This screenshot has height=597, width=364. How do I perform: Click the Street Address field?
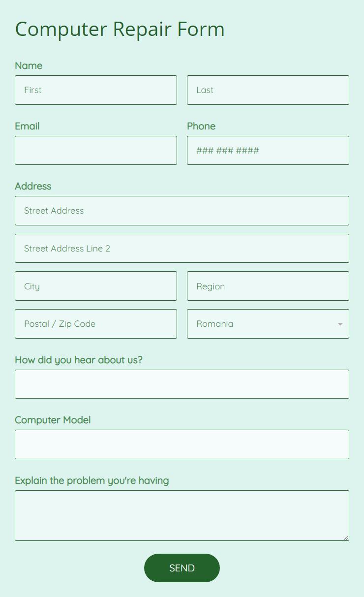[182, 211]
